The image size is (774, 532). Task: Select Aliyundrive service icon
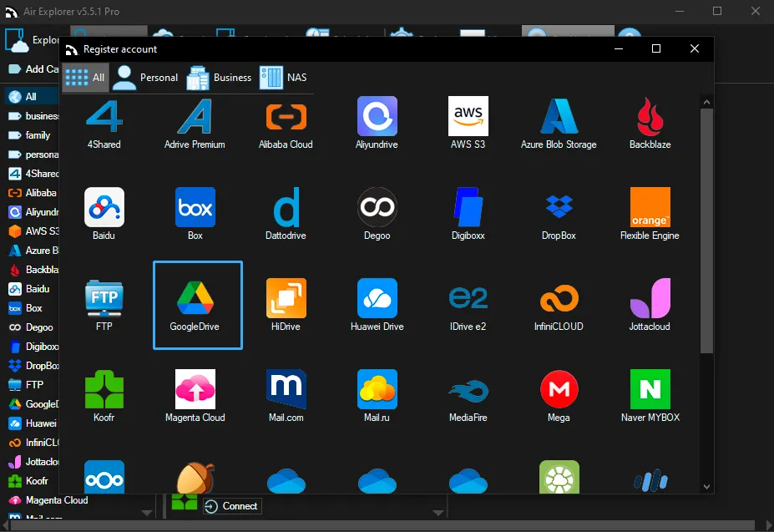tap(377, 117)
